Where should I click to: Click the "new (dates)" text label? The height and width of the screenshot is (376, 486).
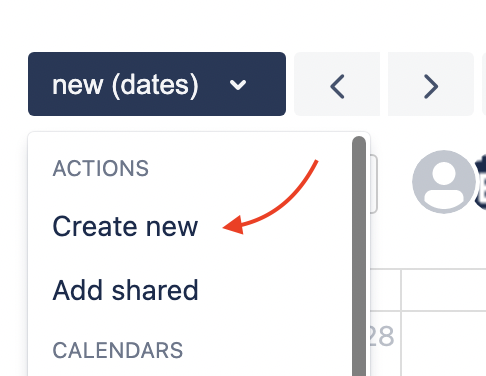tap(125, 85)
